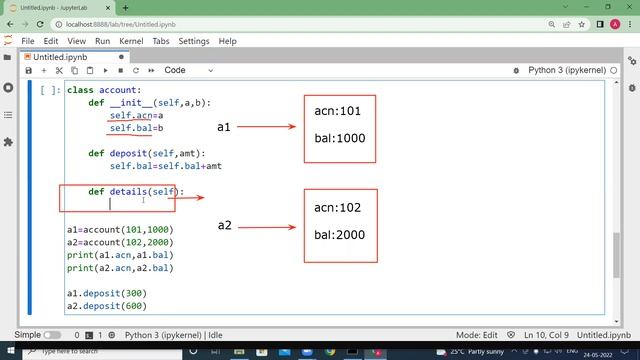Open browser zoom magnifier icon
The image size is (640, 360).
tap(551, 24)
